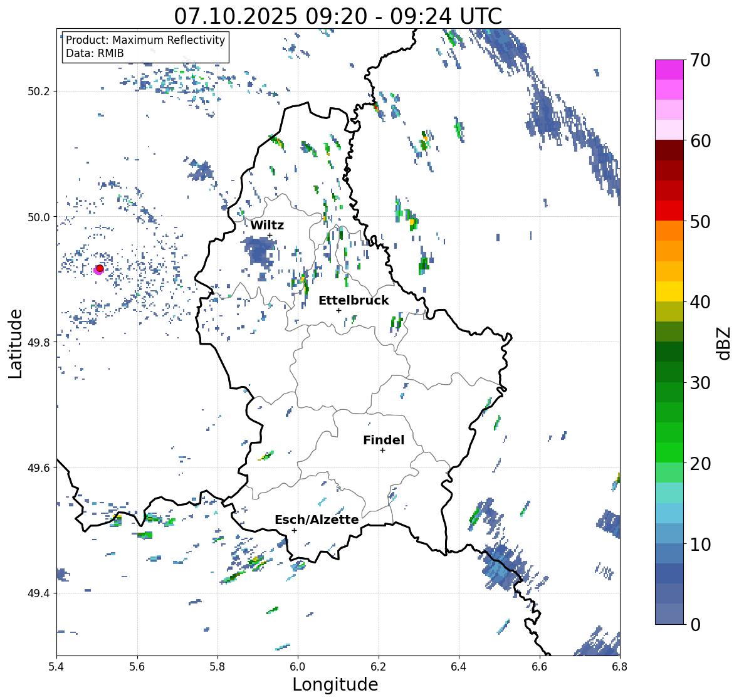The image size is (739, 700).
Task: Click the colorbar tick label 0
Action: (695, 625)
